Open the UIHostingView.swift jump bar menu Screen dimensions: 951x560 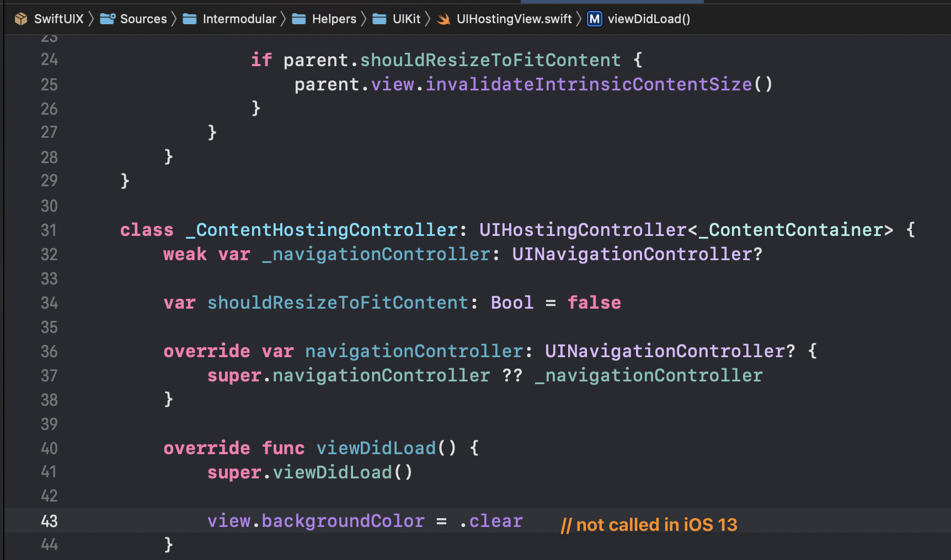tap(514, 18)
